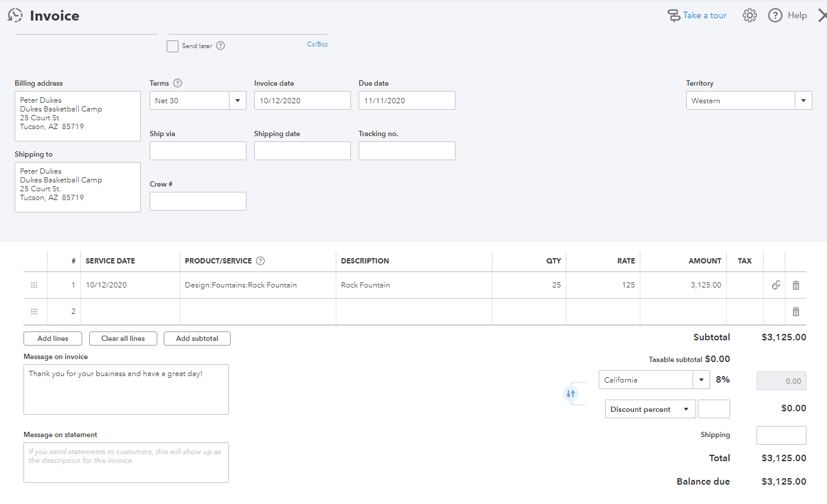This screenshot has height=504, width=827.
Task: Click the swap discount and tax order icon
Action: (571, 394)
